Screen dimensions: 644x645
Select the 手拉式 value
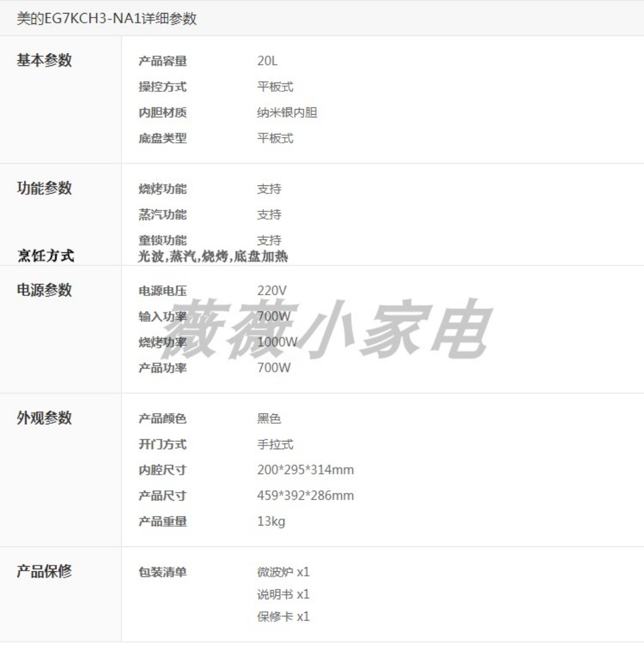(x=275, y=445)
